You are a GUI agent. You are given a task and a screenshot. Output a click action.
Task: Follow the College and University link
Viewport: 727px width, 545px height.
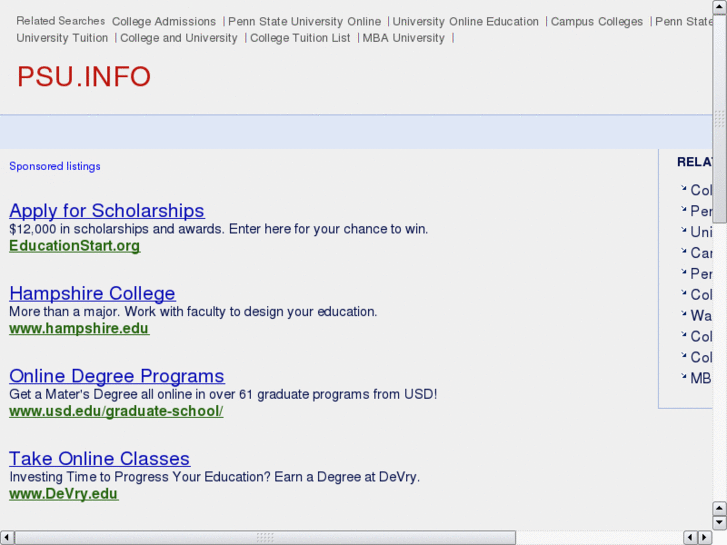click(x=179, y=38)
